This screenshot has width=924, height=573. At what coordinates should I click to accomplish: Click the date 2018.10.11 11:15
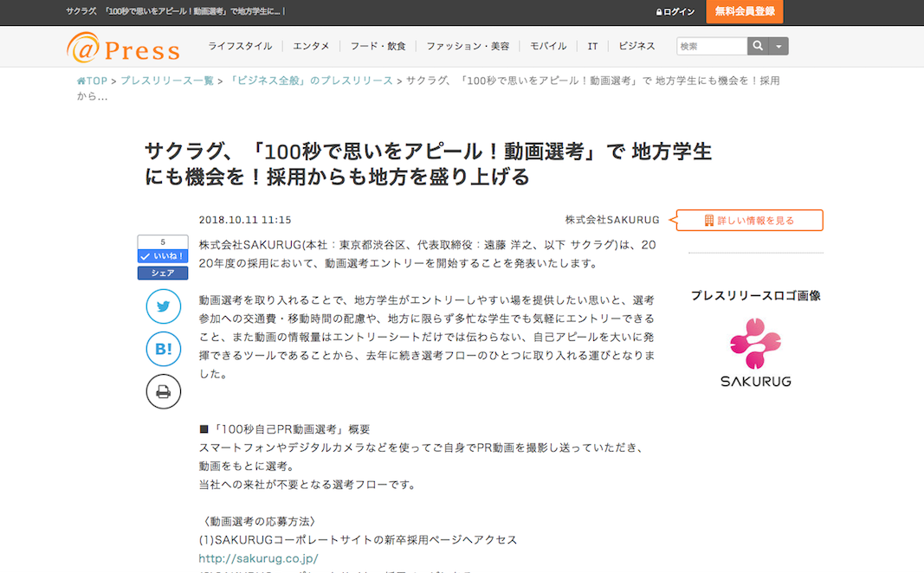pyautogui.click(x=245, y=220)
